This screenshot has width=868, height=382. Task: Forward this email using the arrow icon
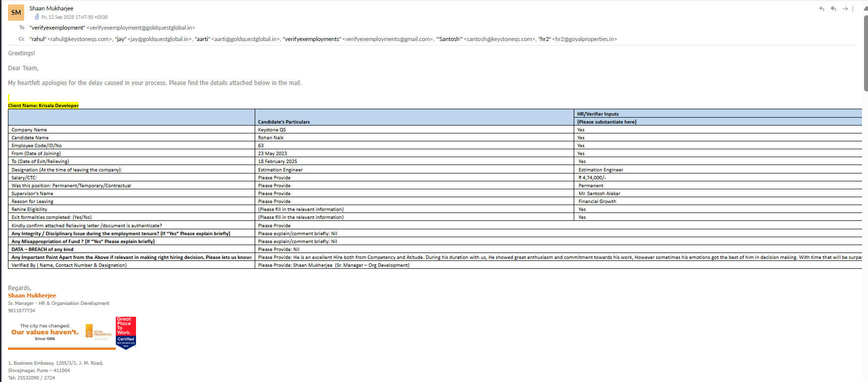(x=845, y=9)
